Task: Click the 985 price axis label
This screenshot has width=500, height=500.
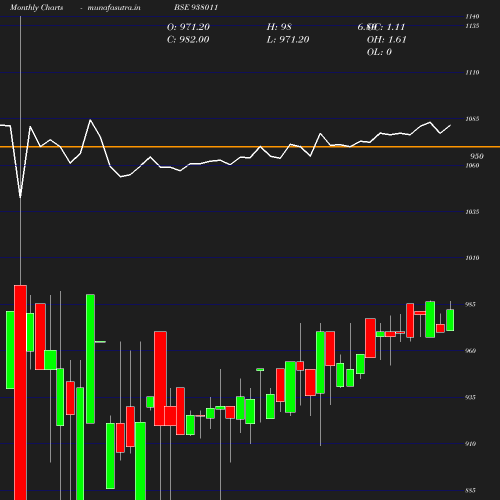Action: point(470,304)
